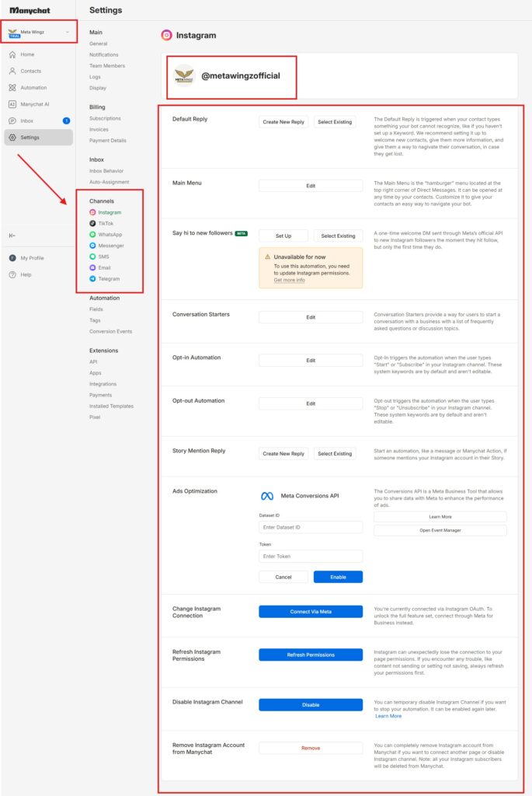Click the Disable Instagram Channel button

pyautogui.click(x=311, y=705)
